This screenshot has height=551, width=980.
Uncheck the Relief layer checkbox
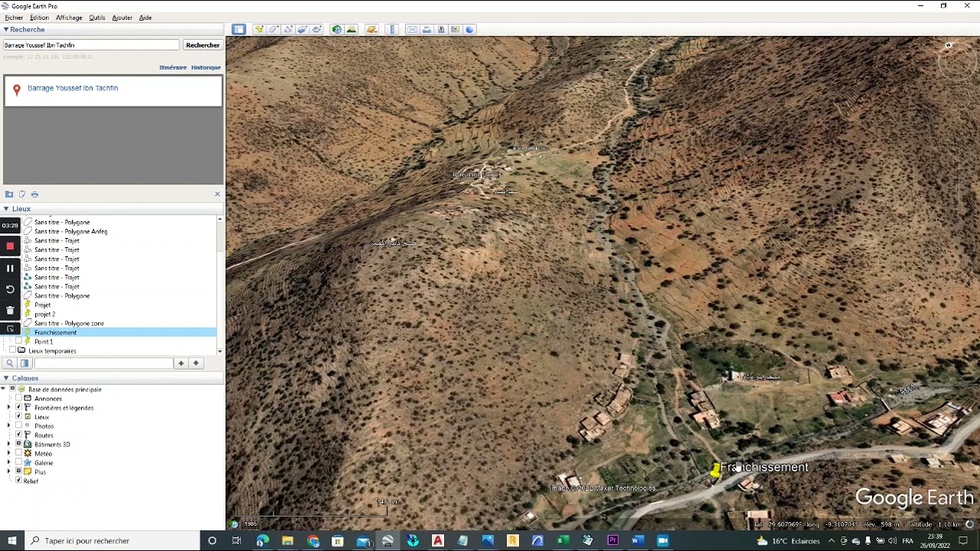click(x=18, y=481)
